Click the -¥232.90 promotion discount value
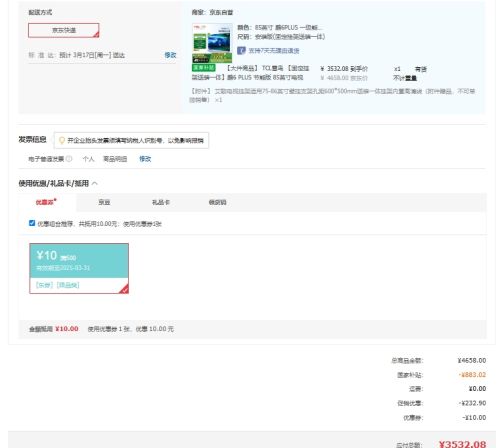 click(472, 403)
